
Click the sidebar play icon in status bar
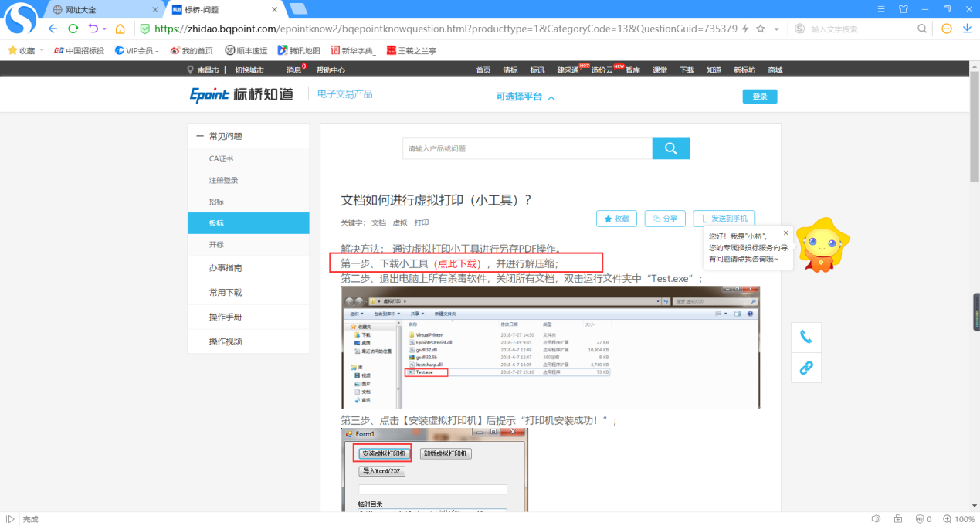10,519
